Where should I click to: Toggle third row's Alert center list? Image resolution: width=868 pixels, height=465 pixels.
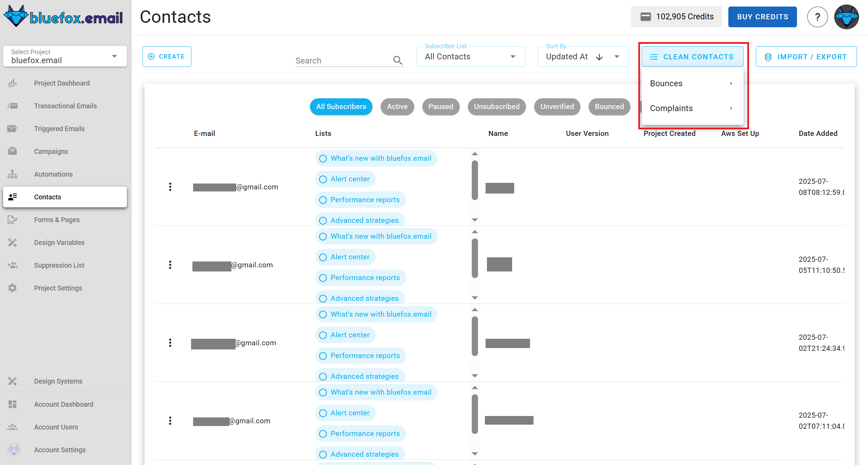345,335
